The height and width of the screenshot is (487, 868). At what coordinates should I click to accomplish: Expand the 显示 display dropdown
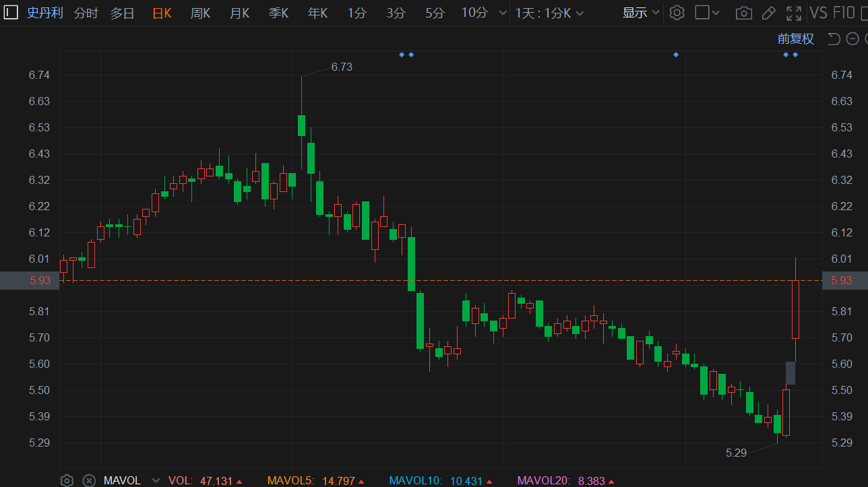pos(640,13)
